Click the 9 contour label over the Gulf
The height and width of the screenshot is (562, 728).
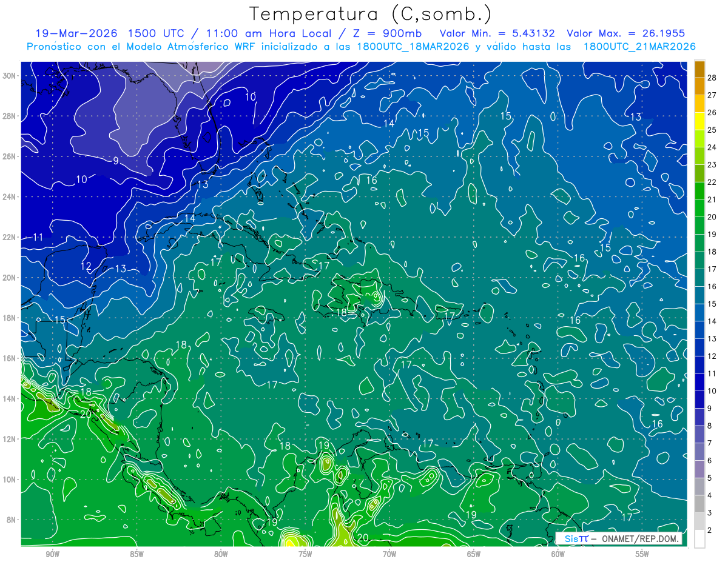(x=116, y=161)
